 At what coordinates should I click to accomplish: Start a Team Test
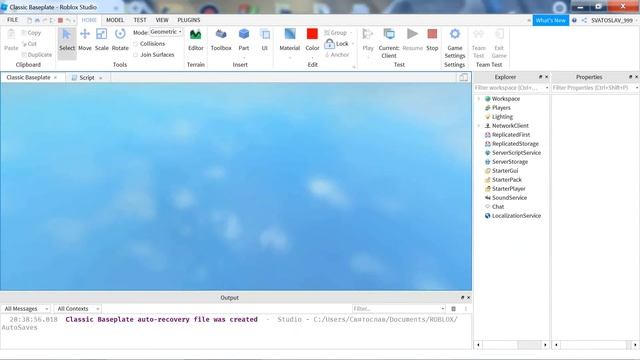coord(478,43)
